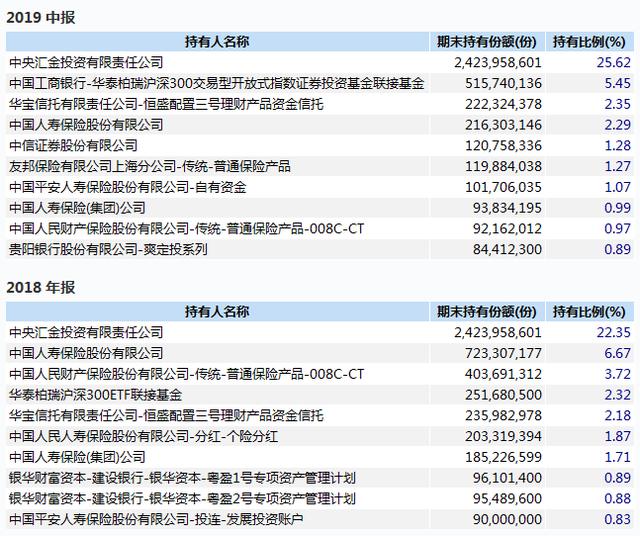Click the share count 222,324,378
The width and height of the screenshot is (640, 536).
(503, 104)
